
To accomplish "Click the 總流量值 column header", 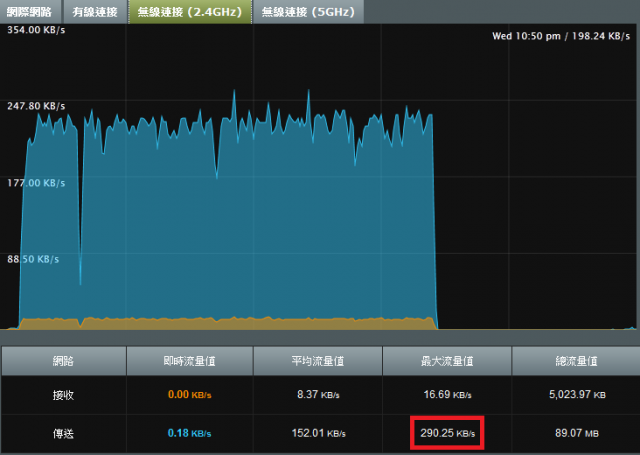I will [576, 361].
